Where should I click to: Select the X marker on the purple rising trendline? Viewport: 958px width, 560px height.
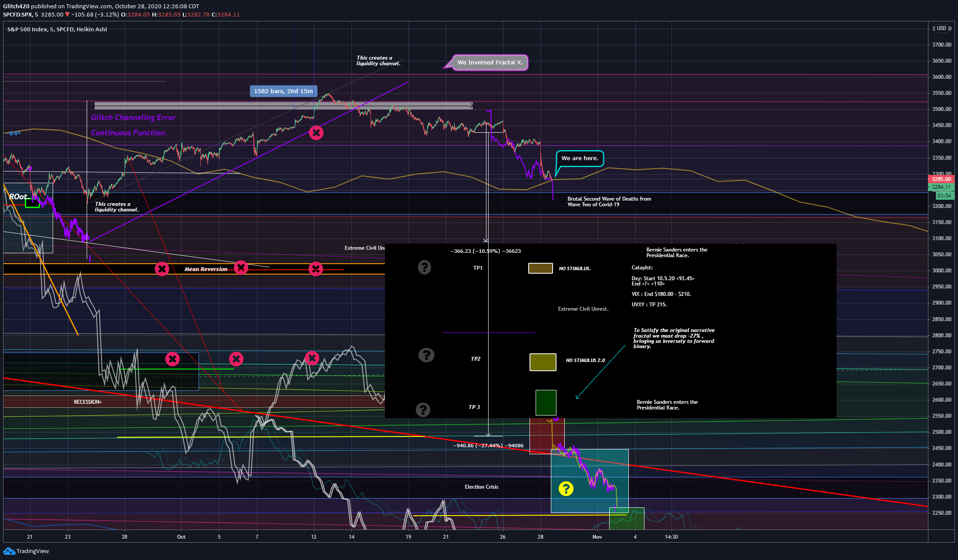coord(316,133)
